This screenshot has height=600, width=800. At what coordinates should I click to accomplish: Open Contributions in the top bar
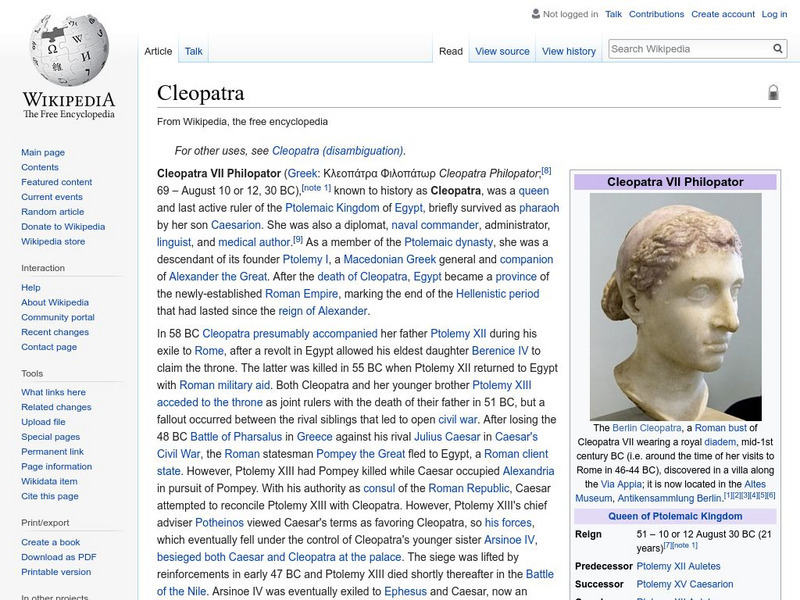(657, 14)
